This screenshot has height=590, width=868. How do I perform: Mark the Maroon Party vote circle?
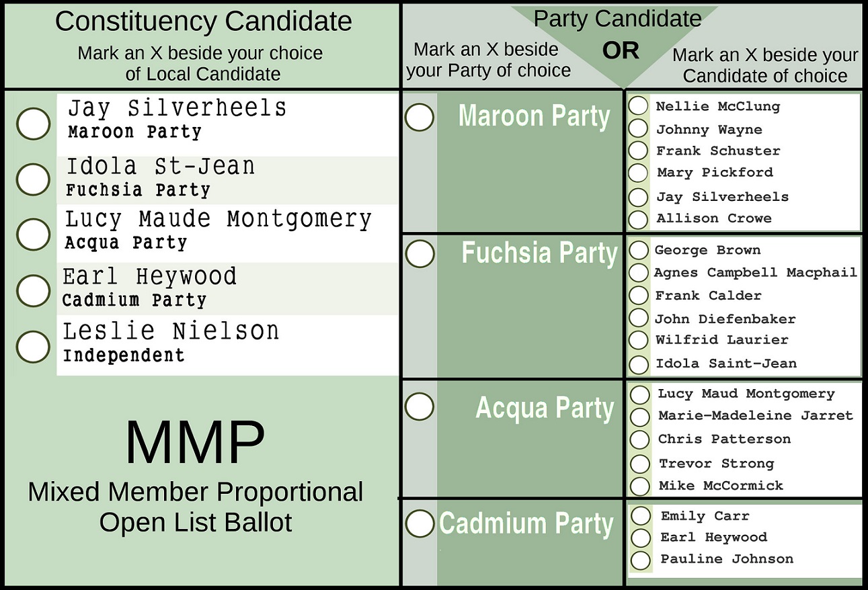pos(420,118)
